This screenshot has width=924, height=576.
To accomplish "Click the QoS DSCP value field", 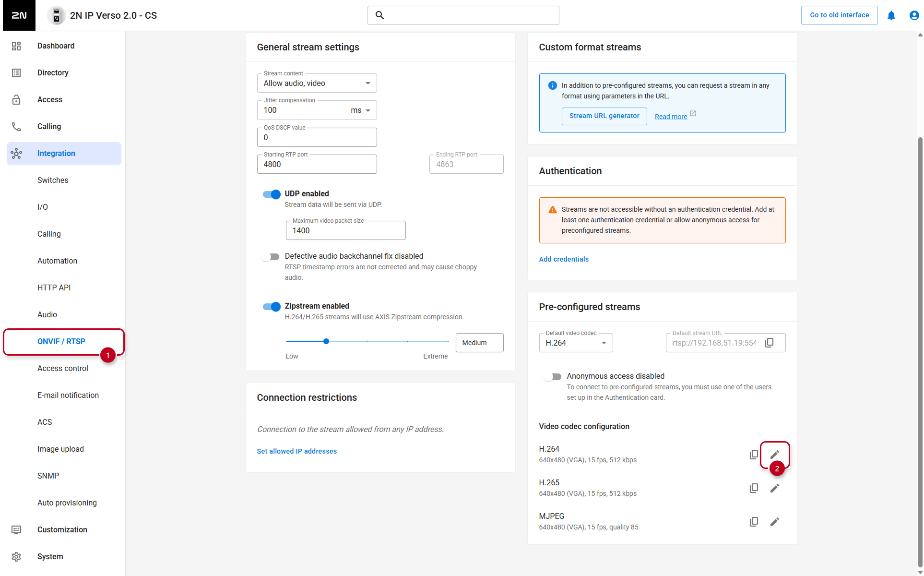I will click(317, 137).
